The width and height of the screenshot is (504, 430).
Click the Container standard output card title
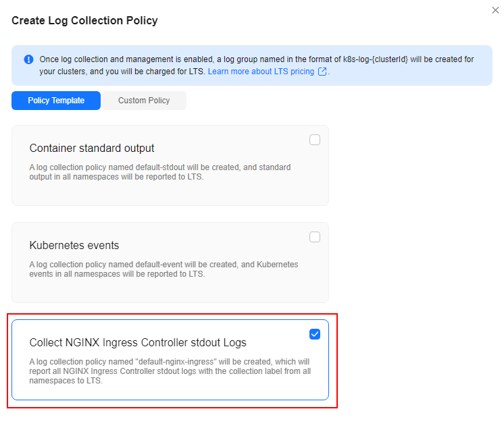pos(92,148)
